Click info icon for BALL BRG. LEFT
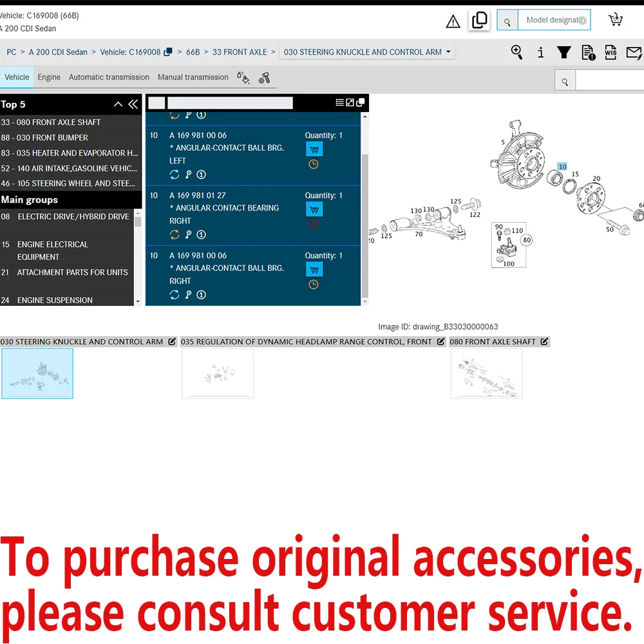644x644 pixels. [x=201, y=175]
